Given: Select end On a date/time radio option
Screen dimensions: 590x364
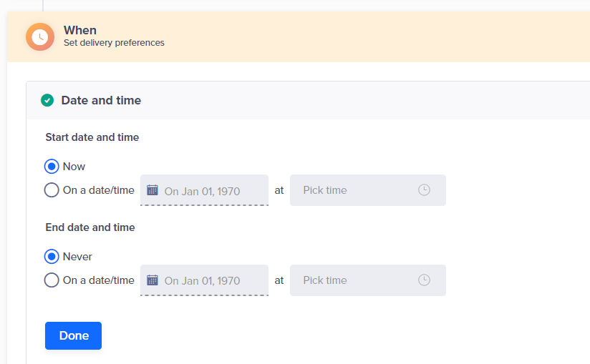Looking at the screenshot, I should (x=52, y=280).
